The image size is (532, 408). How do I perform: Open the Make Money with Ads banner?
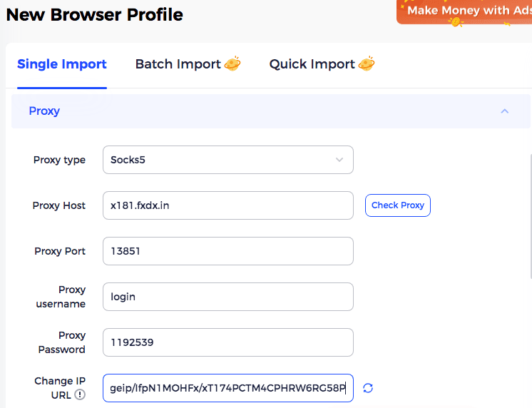467,11
